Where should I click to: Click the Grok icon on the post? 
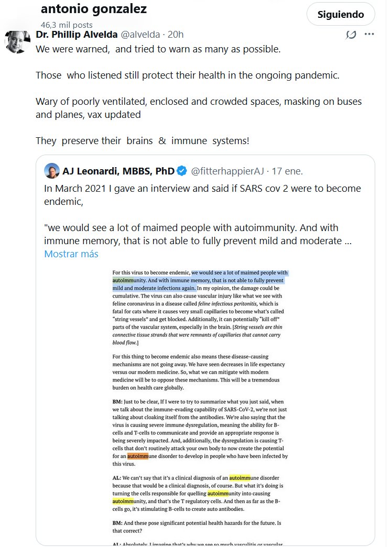pos(351,35)
